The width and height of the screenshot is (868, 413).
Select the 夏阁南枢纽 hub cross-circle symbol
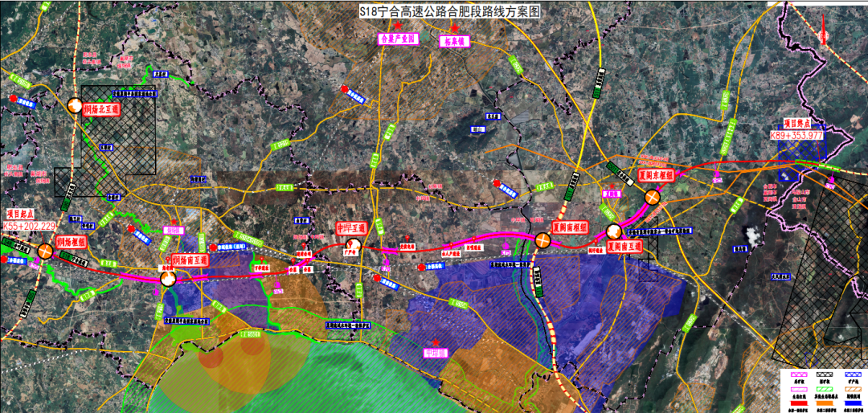[543, 239]
